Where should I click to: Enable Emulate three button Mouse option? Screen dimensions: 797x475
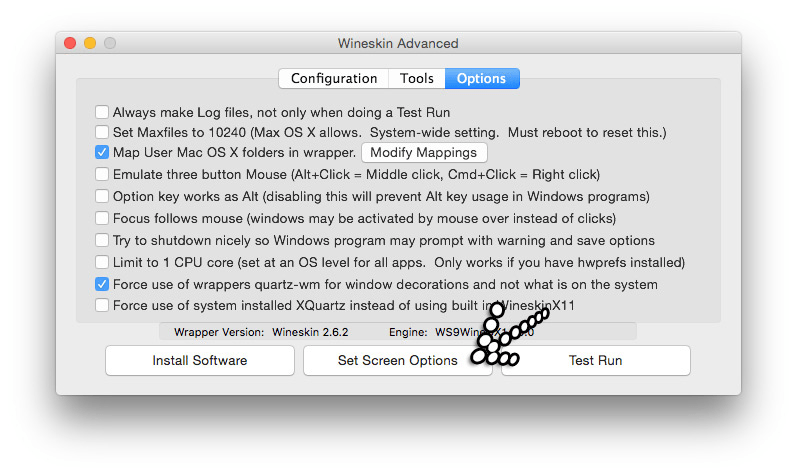102,174
